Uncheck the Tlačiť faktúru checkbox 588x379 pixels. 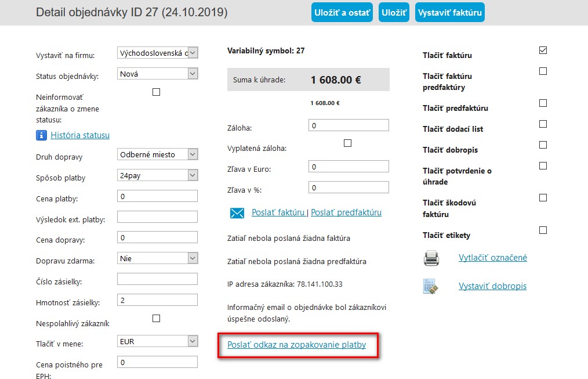click(x=543, y=50)
